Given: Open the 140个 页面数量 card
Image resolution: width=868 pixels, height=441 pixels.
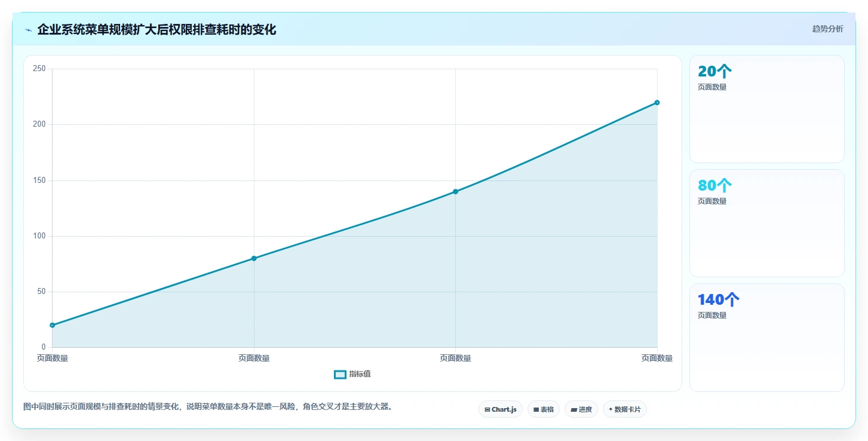Looking at the screenshot, I should point(767,338).
